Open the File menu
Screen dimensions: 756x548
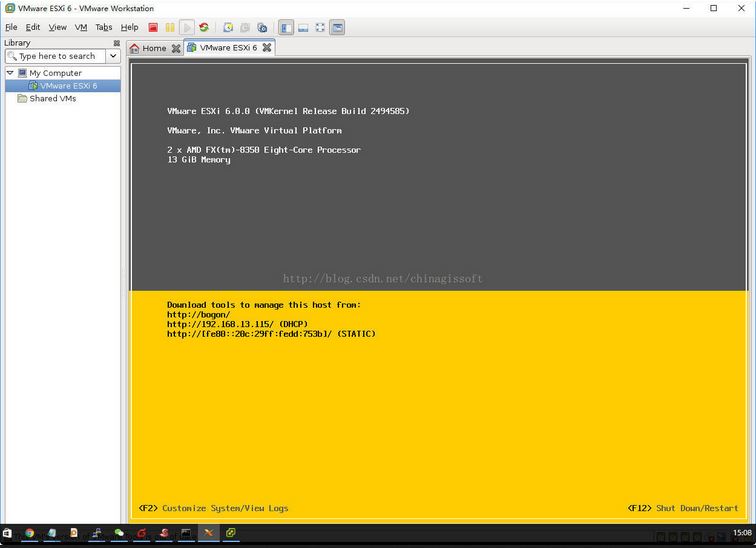pyautogui.click(x=11, y=27)
